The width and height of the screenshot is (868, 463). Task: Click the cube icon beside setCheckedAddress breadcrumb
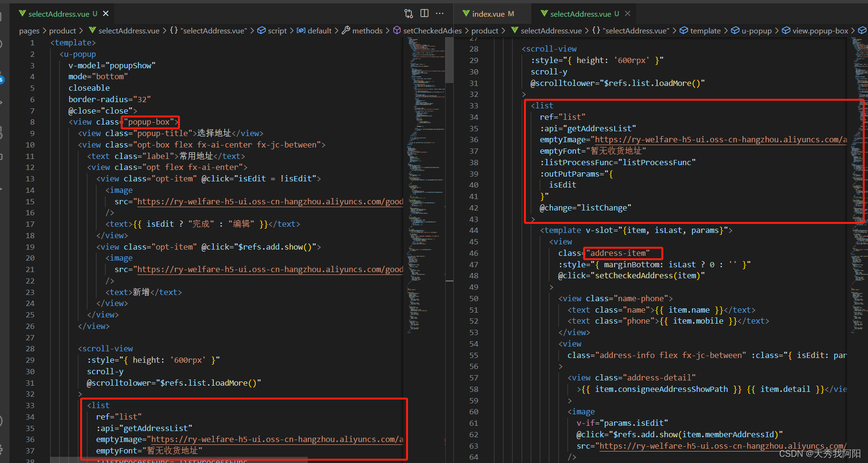coord(397,31)
